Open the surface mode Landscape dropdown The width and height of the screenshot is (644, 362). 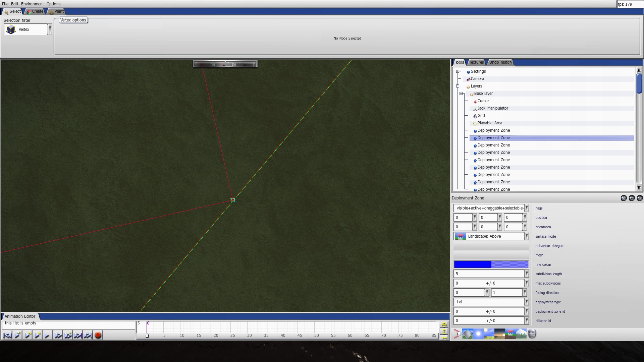(527, 236)
